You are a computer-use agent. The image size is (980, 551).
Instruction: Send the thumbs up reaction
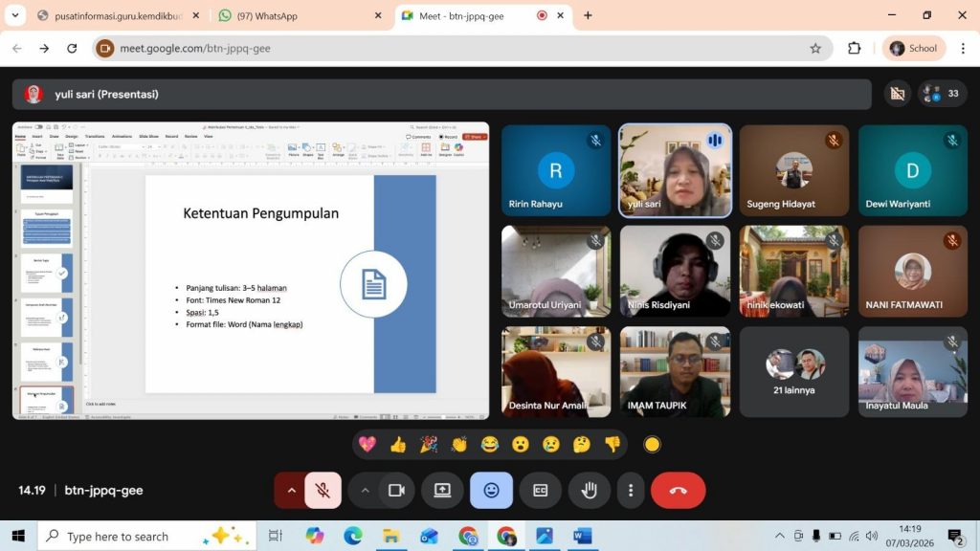398,444
